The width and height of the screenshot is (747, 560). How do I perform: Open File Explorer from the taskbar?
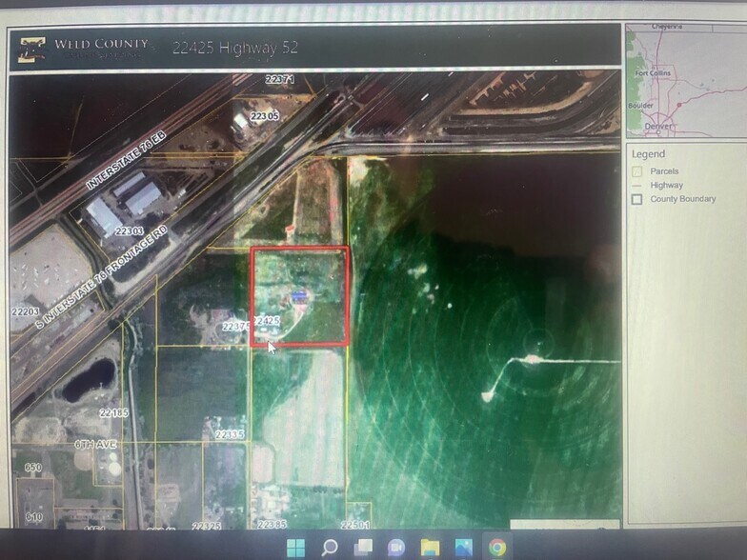pyautogui.click(x=430, y=547)
